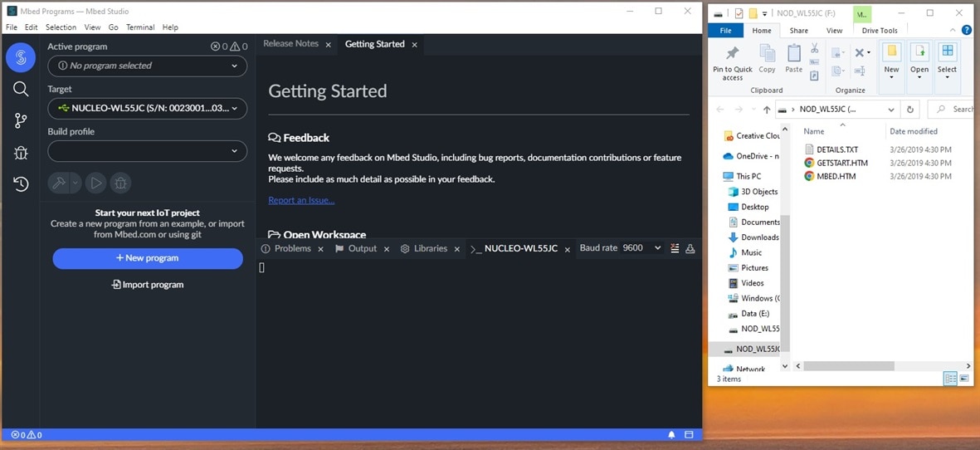The width and height of the screenshot is (980, 450).
Task: Click the Up arrow in File Explorer navigation
Action: [766, 110]
